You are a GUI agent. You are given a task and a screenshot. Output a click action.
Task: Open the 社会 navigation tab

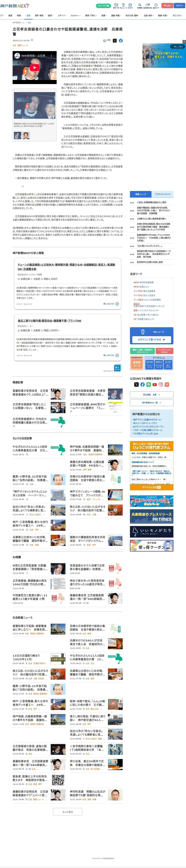pos(28,15)
